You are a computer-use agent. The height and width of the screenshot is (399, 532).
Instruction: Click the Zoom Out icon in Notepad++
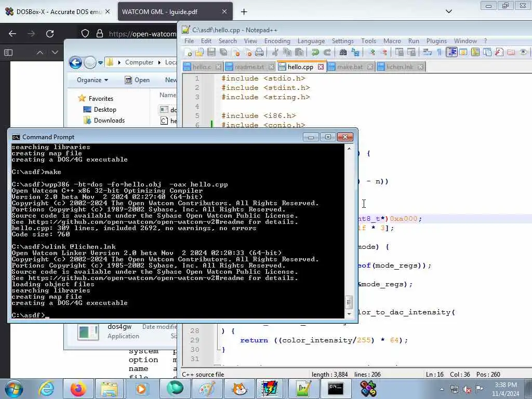(x=384, y=52)
